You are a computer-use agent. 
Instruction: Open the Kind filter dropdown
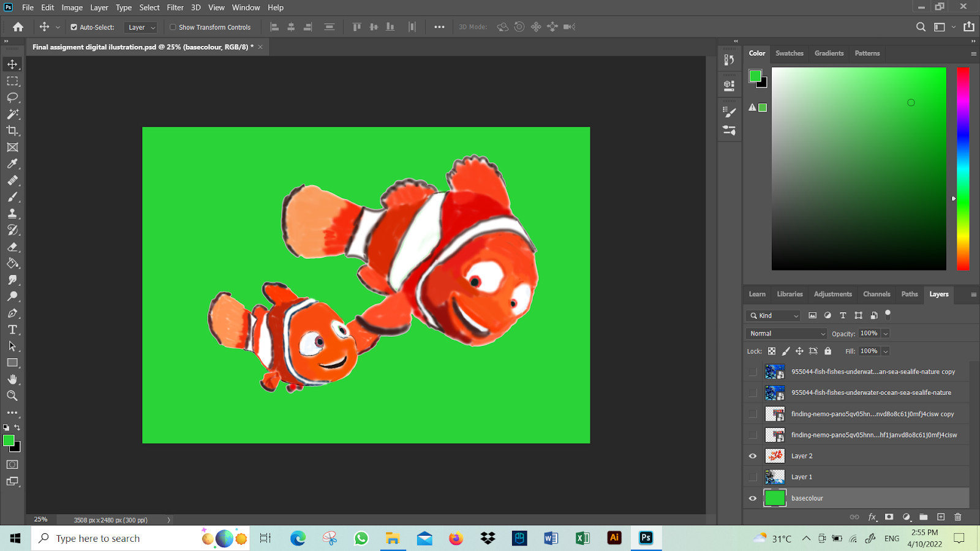pos(774,315)
